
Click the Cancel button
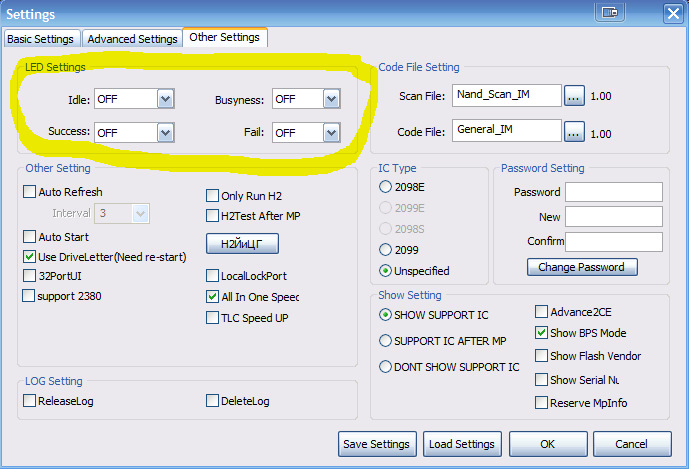(x=632, y=444)
